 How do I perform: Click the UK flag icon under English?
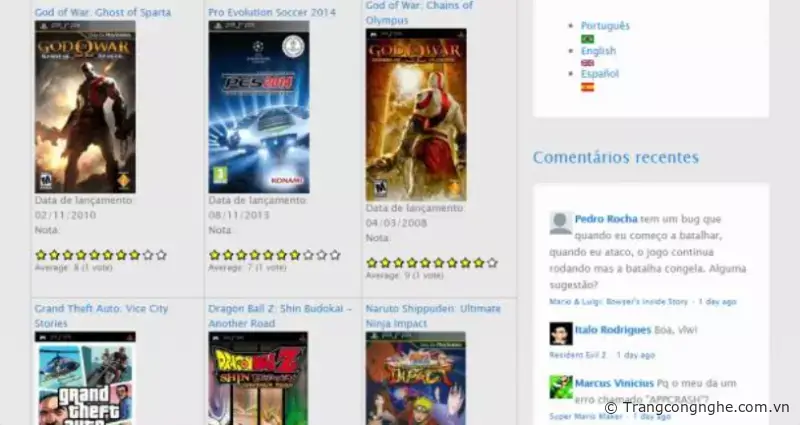pyautogui.click(x=587, y=63)
